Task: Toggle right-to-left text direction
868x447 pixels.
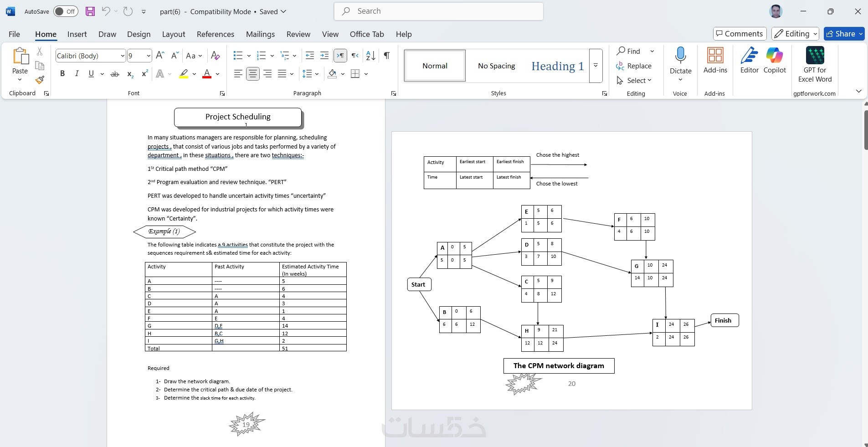Action: coord(355,56)
